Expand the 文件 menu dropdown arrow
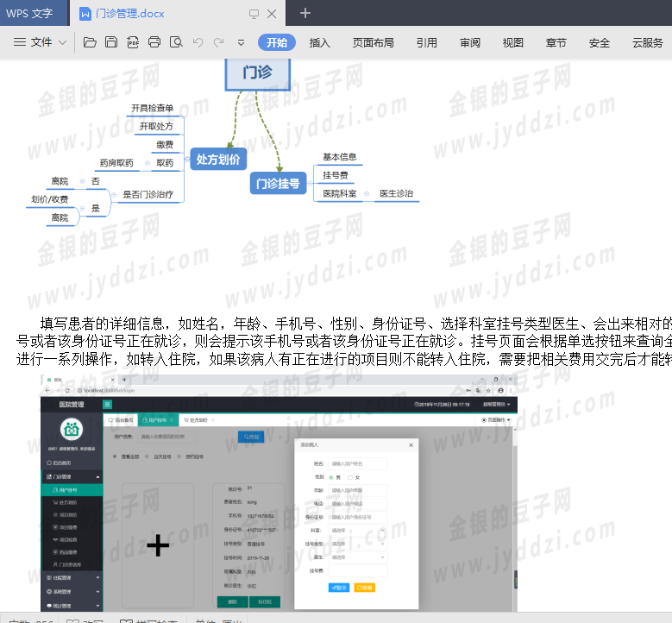The height and width of the screenshot is (623, 672). click(63, 42)
